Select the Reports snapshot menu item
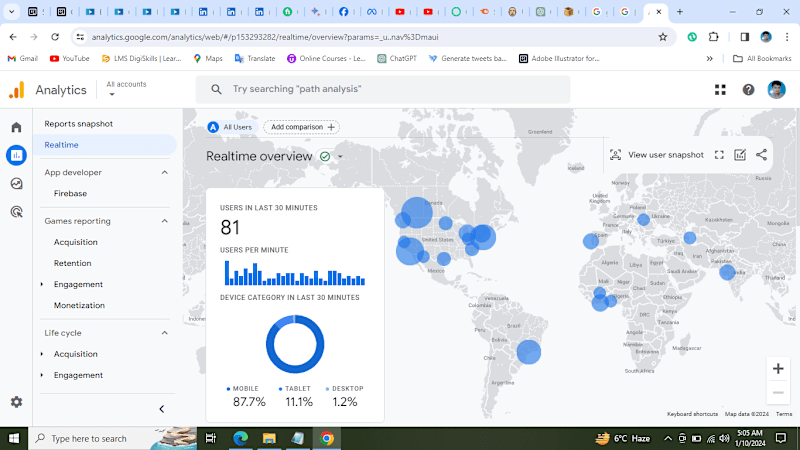Image resolution: width=800 pixels, height=450 pixels. point(79,123)
